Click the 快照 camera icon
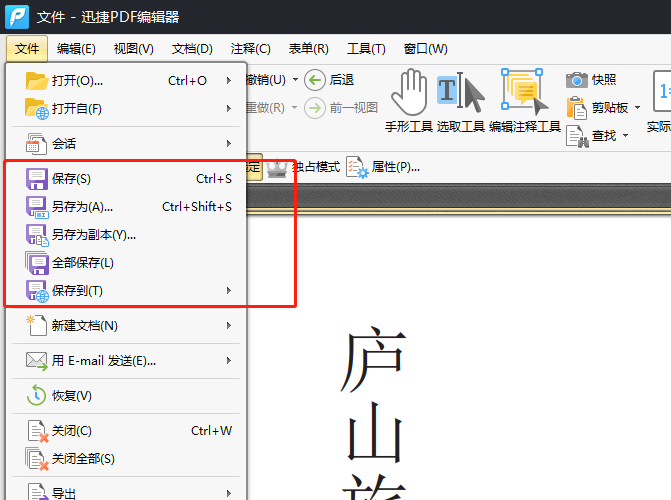 (576, 80)
